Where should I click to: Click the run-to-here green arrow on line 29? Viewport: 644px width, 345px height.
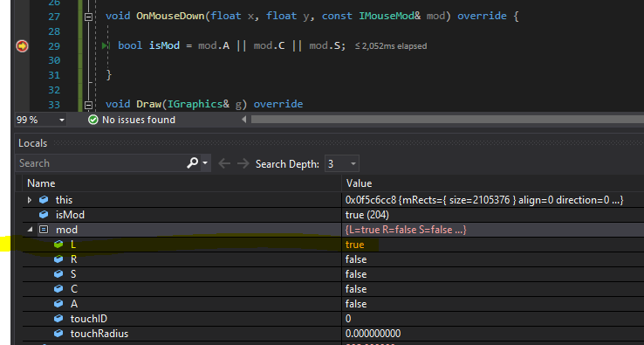point(106,45)
